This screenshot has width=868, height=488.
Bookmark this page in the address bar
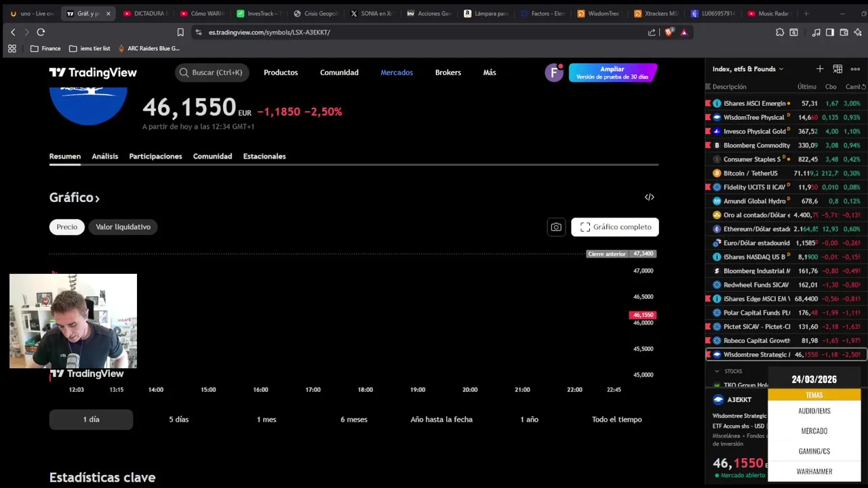pyautogui.click(x=180, y=32)
